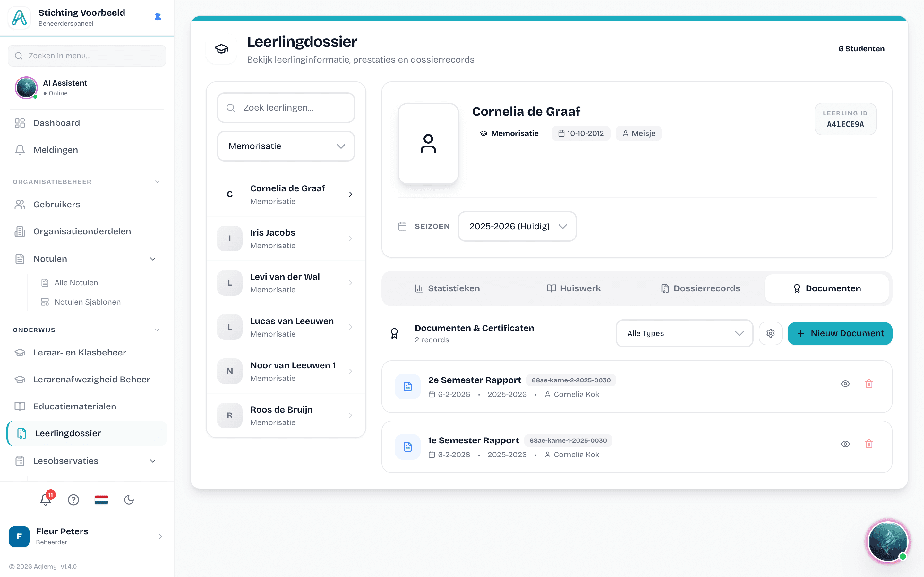
Task: Open the Memorisatie class filter dropdown
Action: coord(286,146)
